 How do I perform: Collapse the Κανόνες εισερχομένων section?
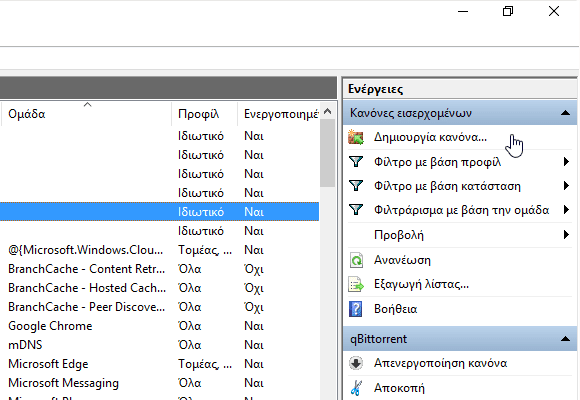pos(565,113)
